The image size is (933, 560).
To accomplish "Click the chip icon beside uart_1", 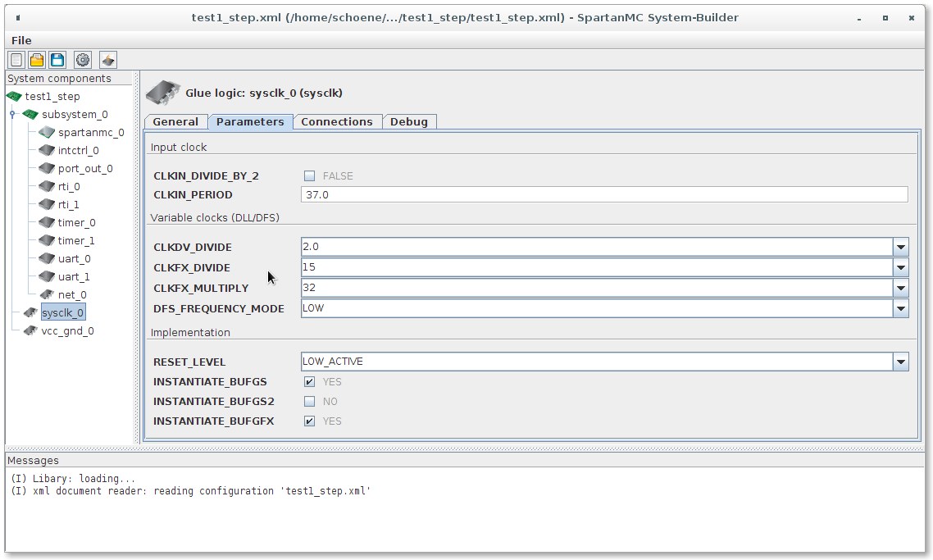I will (x=47, y=277).
